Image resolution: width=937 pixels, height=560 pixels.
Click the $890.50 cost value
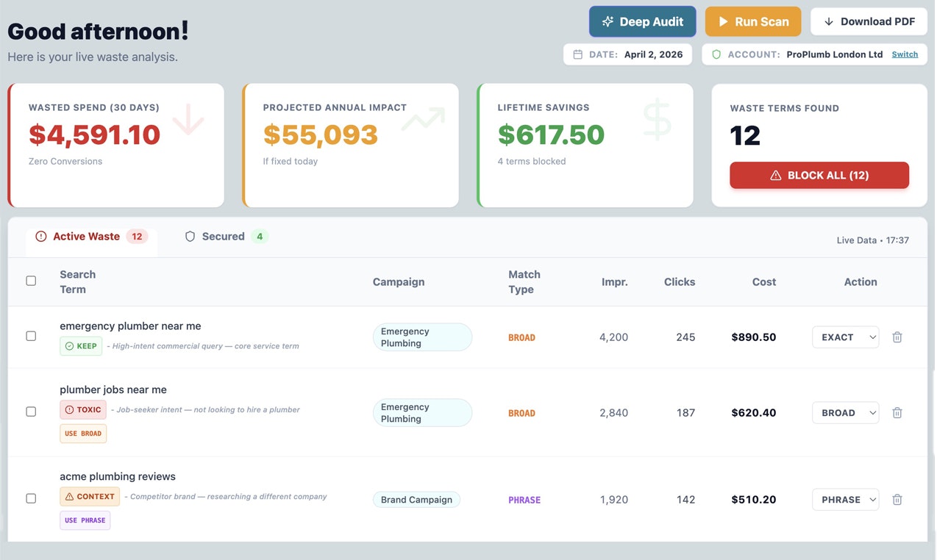pyautogui.click(x=754, y=337)
